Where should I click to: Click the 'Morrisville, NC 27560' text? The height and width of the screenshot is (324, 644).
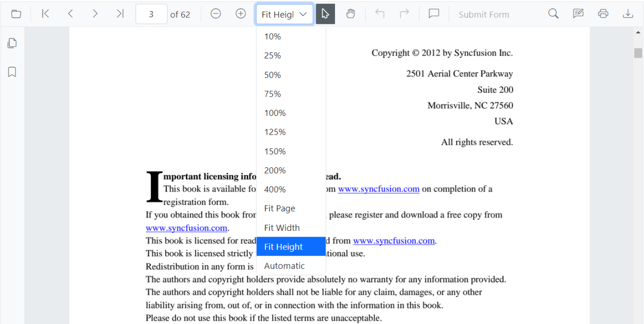(470, 105)
